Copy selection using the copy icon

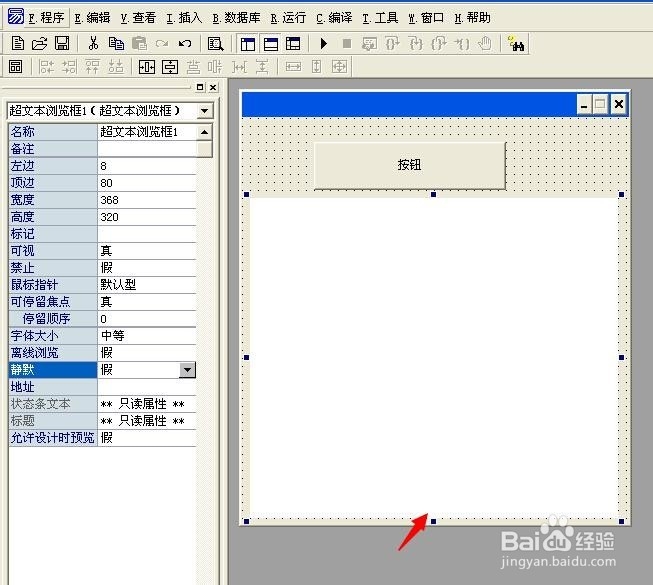[116, 43]
